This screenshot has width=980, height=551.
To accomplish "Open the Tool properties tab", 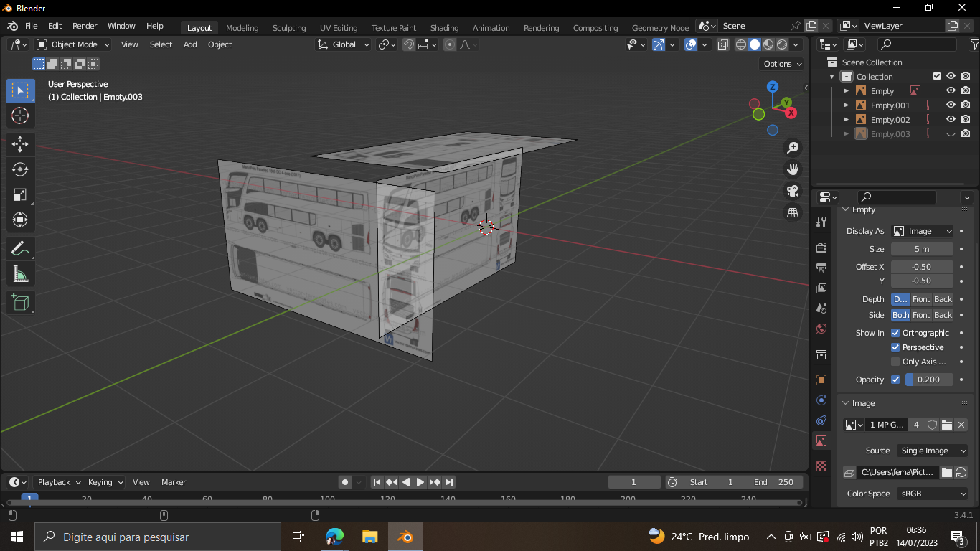I will (821, 223).
